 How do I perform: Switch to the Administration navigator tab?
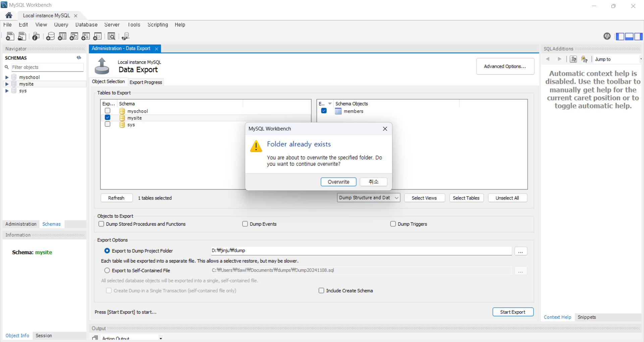pos(21,224)
